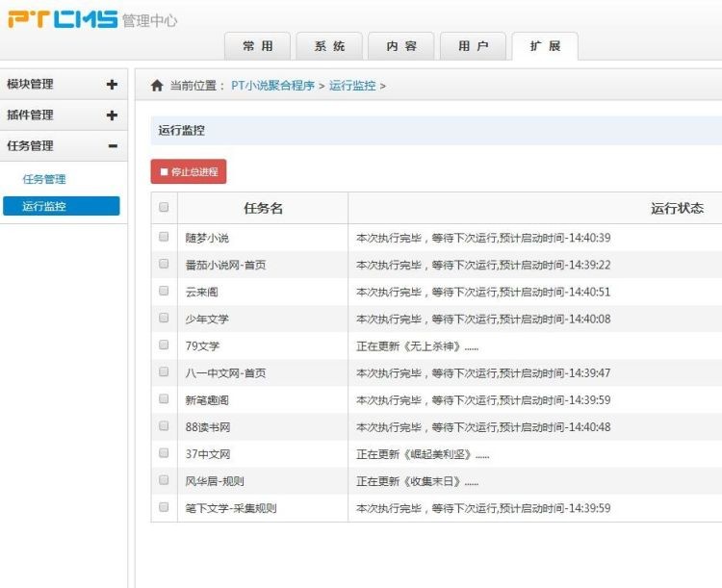
Task: Check the 新笔趣阁 row checkbox
Action: click(164, 398)
